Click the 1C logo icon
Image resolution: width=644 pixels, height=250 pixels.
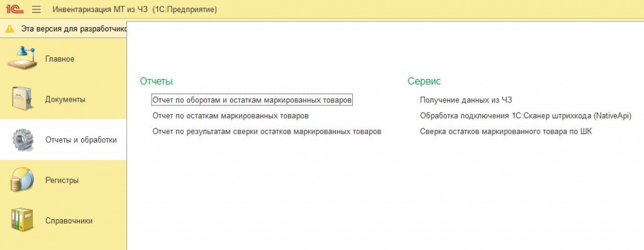15,9
